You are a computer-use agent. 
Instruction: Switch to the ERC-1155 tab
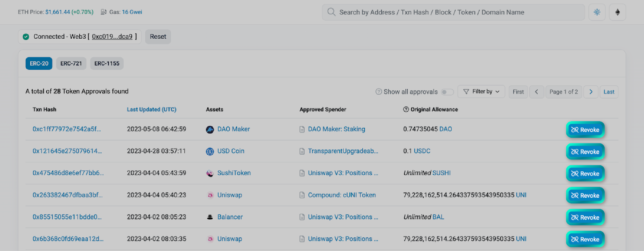tap(107, 64)
